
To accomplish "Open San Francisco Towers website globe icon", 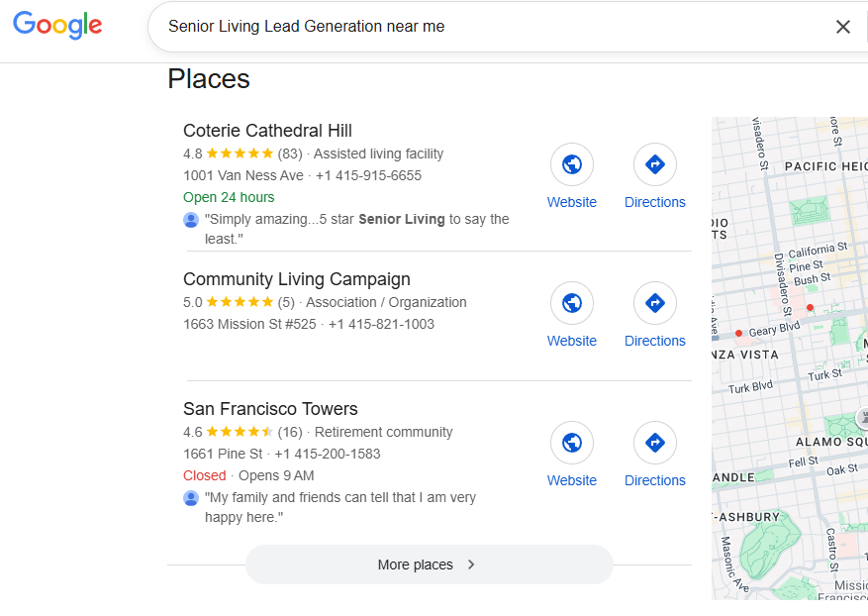I will click(572, 443).
